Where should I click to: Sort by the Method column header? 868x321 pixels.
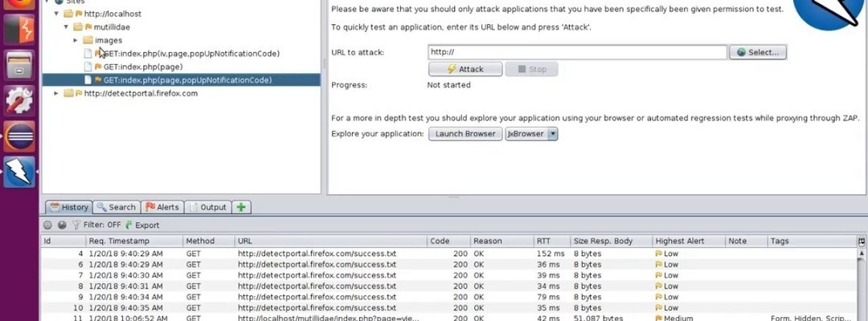click(209, 242)
